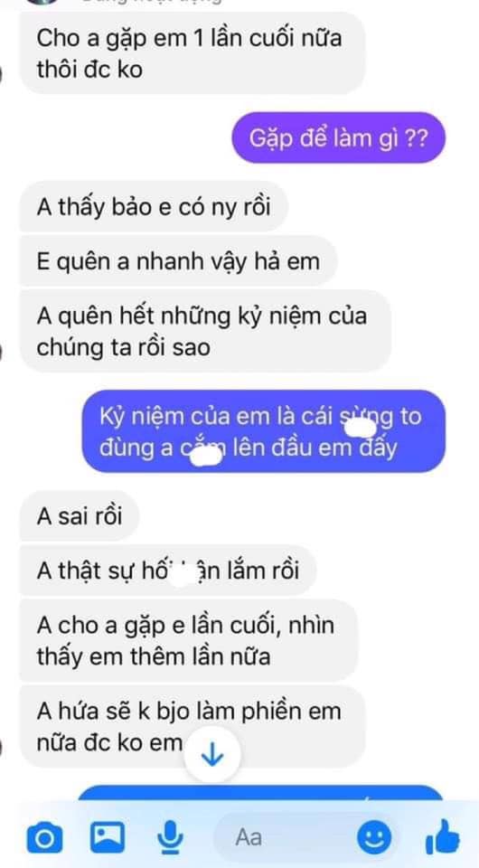Tap the "A hứa sẽ k bjo làm phiền" message
Image resolution: width=479 pixels, height=868 pixels.
pyautogui.click(x=193, y=727)
